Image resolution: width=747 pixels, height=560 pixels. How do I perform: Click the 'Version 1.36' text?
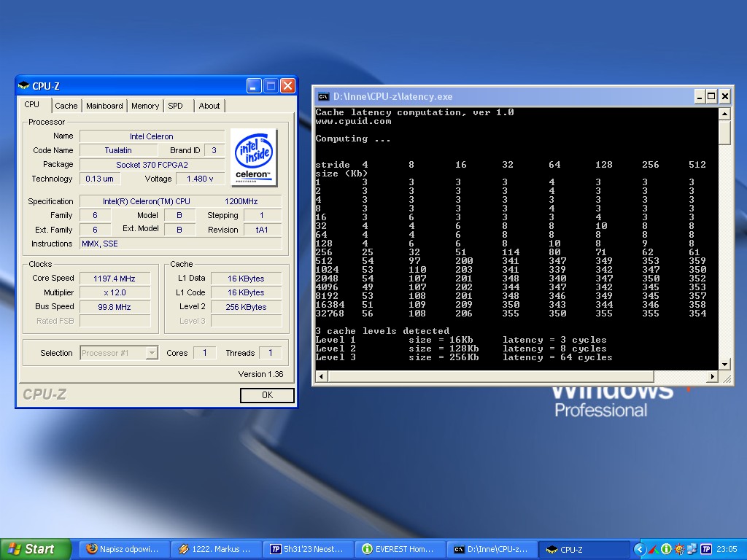click(260, 374)
